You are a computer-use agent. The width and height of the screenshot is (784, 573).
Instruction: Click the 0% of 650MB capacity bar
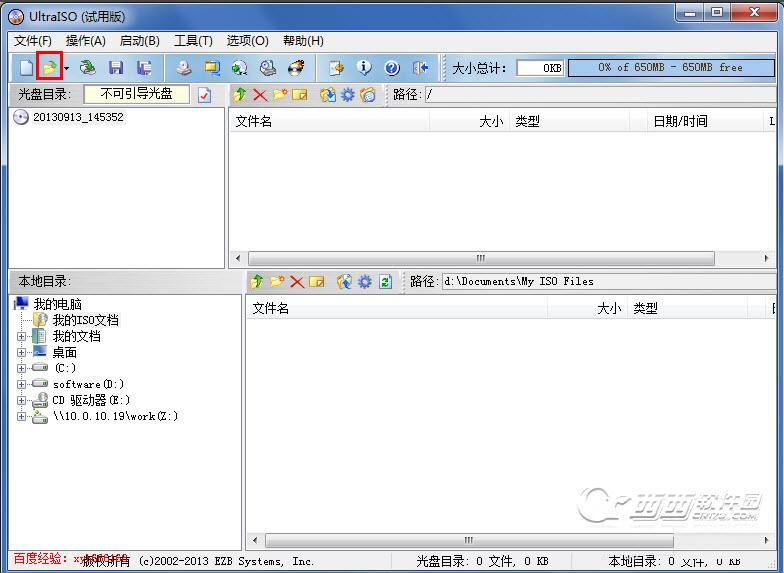point(671,68)
